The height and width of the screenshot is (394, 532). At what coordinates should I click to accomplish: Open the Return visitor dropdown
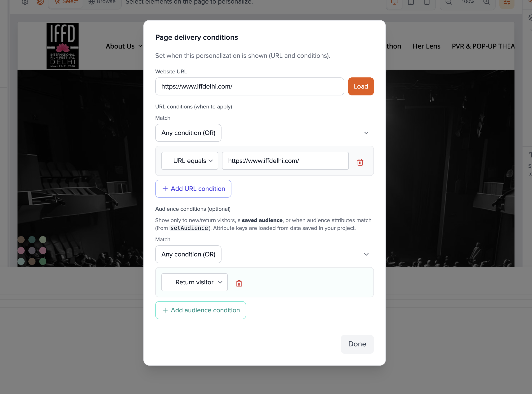[195, 282]
